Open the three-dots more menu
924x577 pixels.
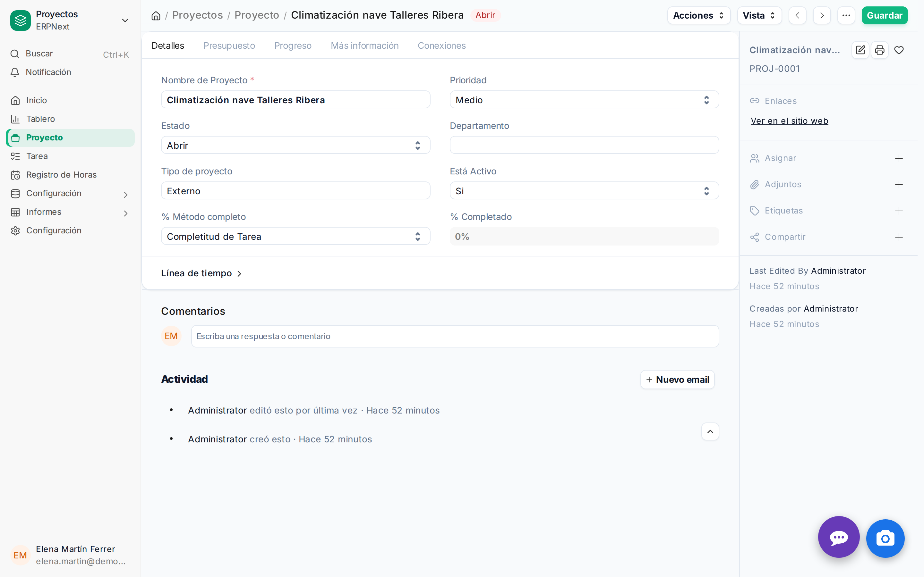(846, 16)
